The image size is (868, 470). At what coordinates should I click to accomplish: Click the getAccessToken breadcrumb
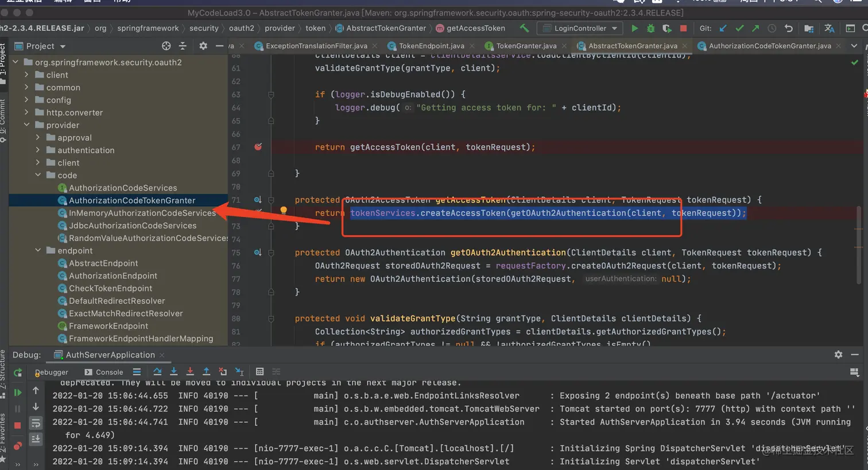coord(471,28)
